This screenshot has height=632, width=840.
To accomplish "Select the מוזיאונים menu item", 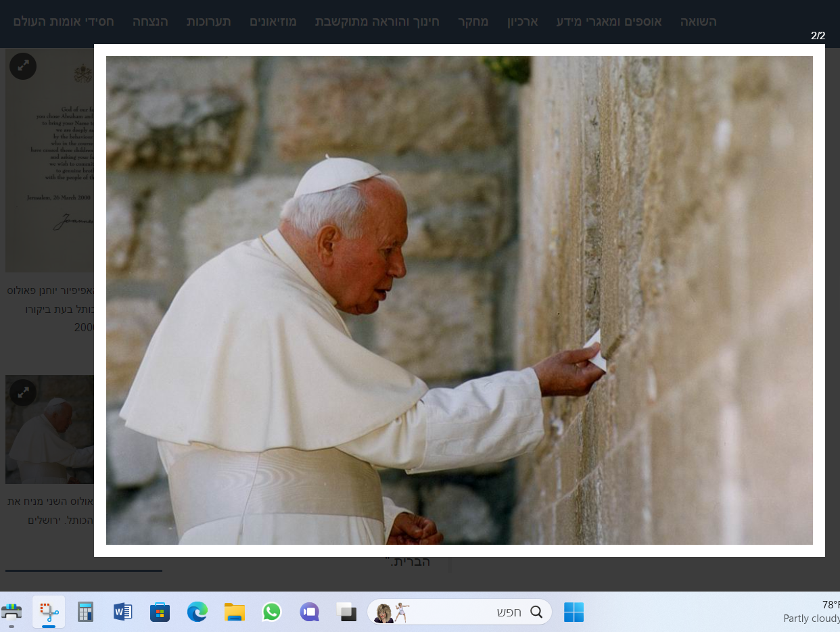I will click(x=273, y=22).
